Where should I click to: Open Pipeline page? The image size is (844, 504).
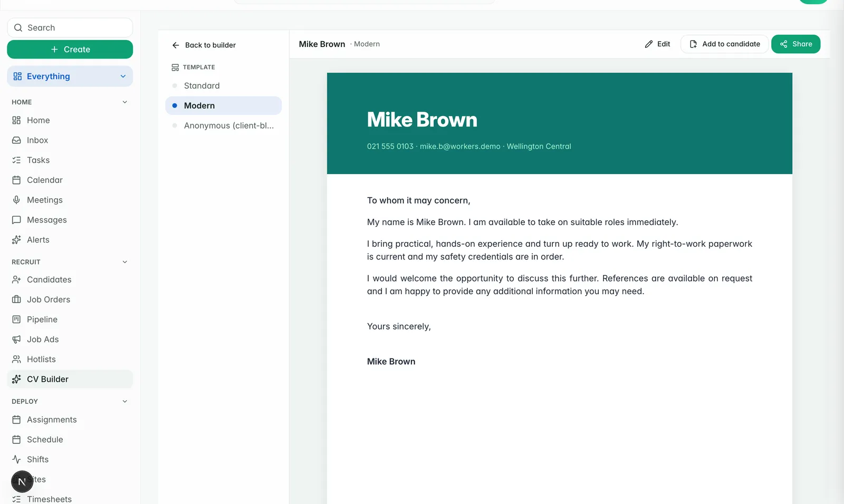pos(70,319)
